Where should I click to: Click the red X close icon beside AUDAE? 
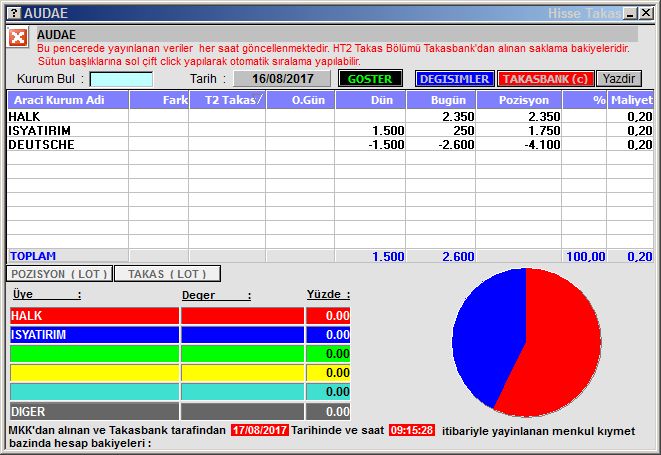click(x=18, y=38)
